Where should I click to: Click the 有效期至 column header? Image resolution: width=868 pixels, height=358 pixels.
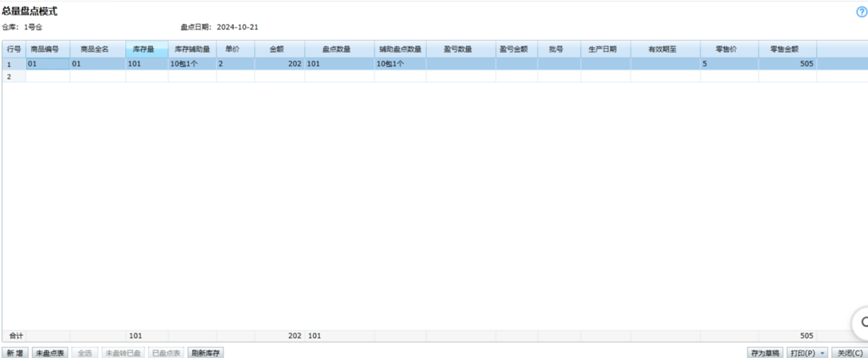tap(664, 49)
